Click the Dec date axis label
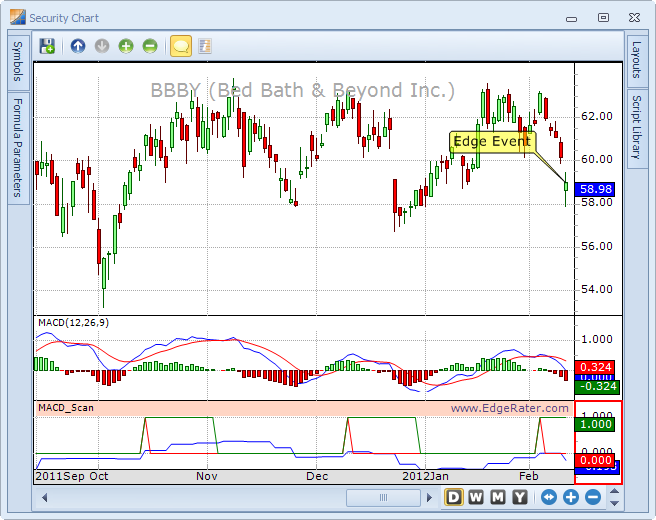The height and width of the screenshot is (520, 656). tap(317, 476)
